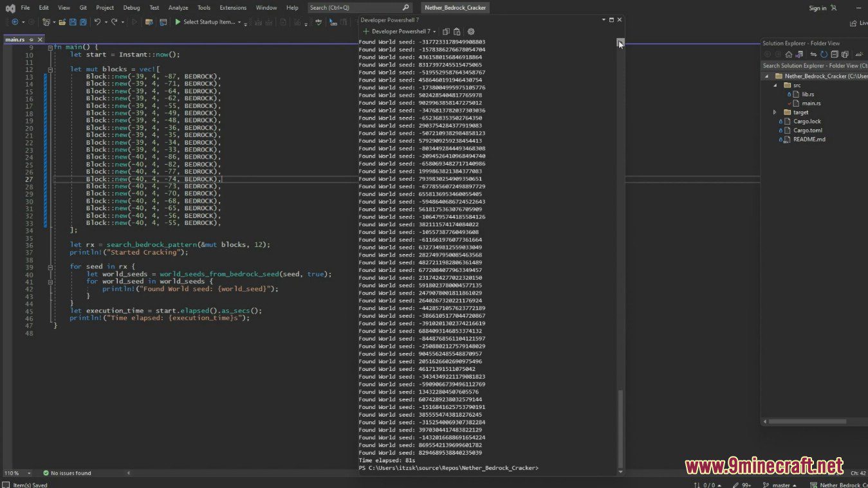Click the 'Time elapsed: 81s' terminal line

click(387, 460)
